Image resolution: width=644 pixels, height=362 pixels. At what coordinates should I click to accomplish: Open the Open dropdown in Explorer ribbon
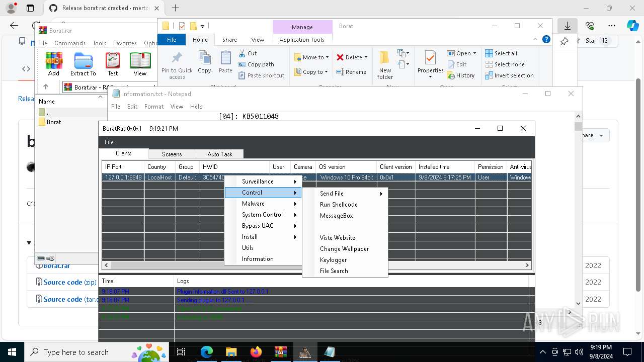tap(461, 53)
